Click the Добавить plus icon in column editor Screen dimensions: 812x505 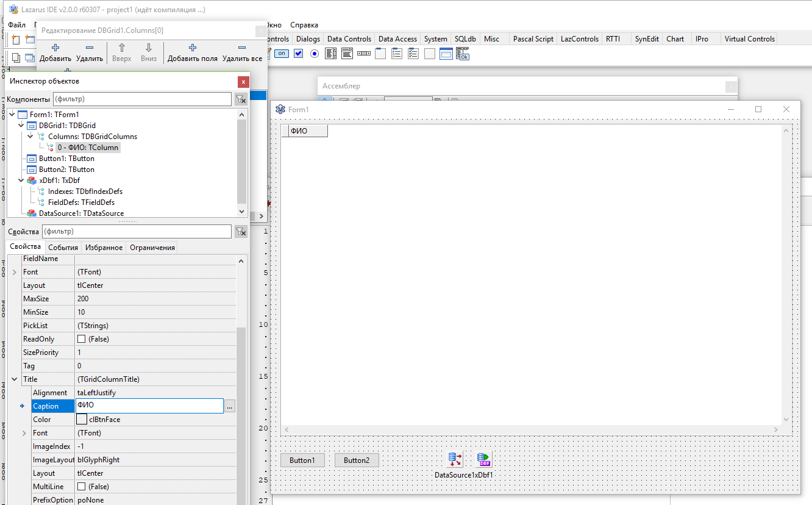pyautogui.click(x=55, y=48)
